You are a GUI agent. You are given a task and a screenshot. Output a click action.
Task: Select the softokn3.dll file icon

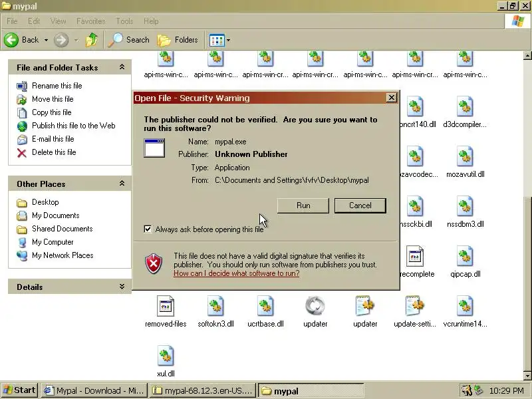pyautogui.click(x=215, y=307)
